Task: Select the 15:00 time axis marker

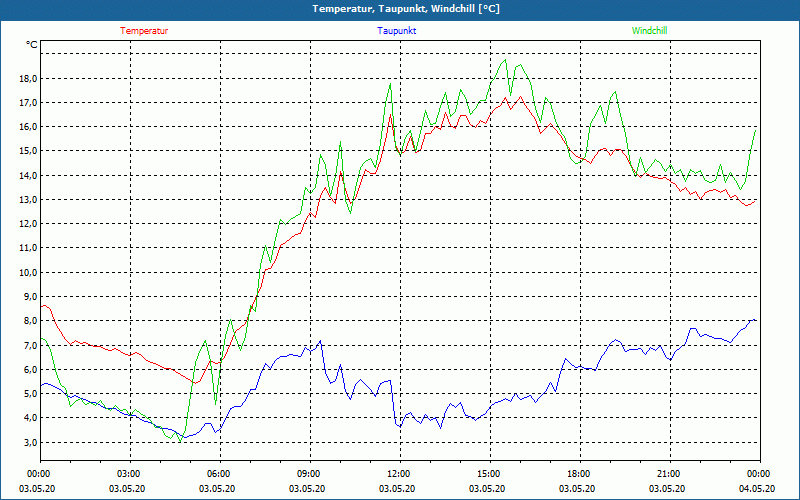Action: click(488, 474)
